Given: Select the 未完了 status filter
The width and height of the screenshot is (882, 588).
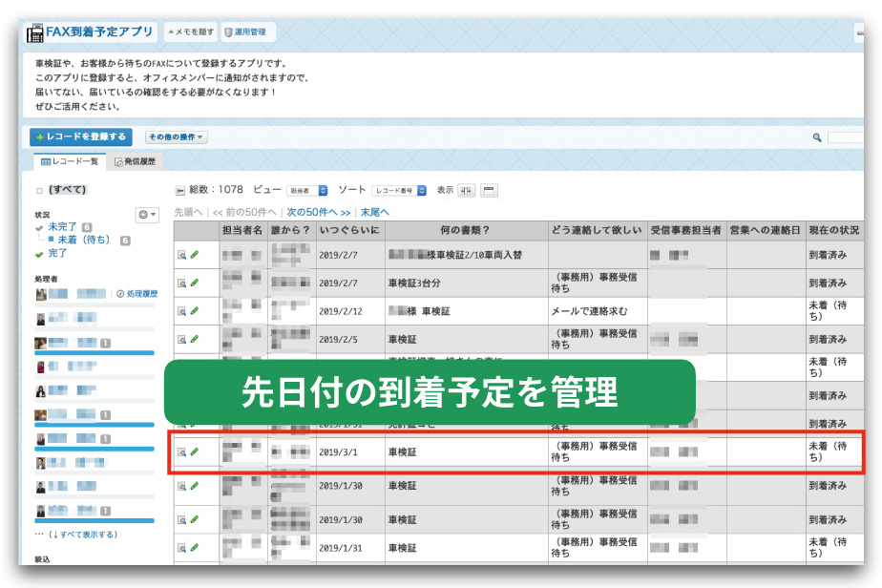Looking at the screenshot, I should [63, 226].
